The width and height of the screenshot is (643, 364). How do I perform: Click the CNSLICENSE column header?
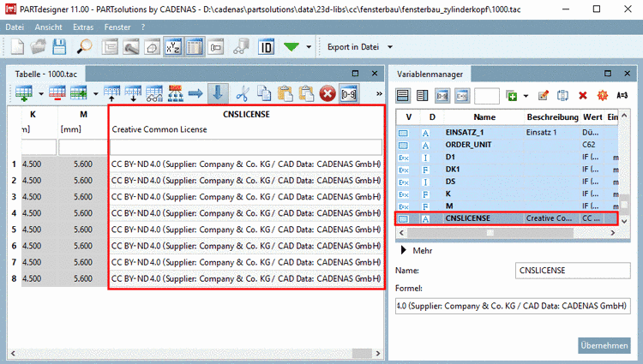246,115
